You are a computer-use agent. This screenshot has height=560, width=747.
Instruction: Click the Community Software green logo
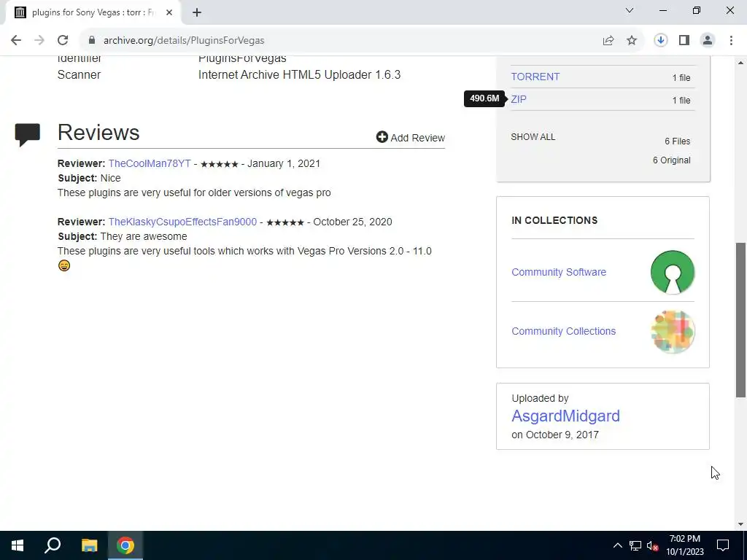pos(672,272)
